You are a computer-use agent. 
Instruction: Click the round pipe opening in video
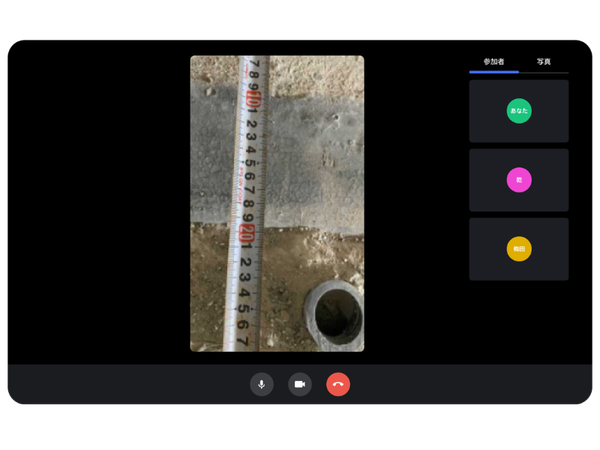point(337,315)
